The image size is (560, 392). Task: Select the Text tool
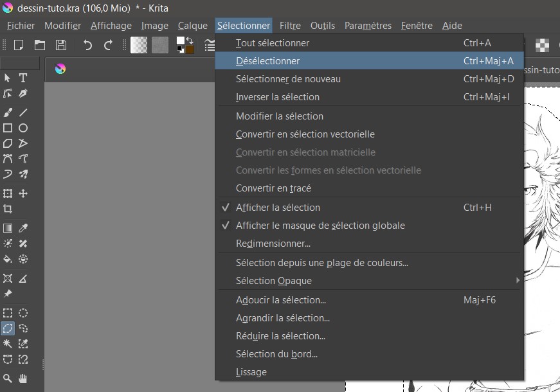click(23, 78)
